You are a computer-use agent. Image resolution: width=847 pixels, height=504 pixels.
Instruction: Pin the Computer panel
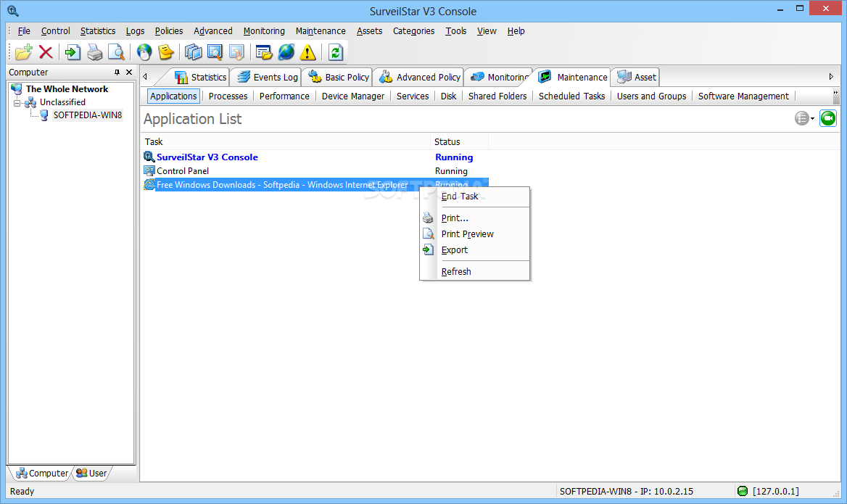click(x=117, y=72)
